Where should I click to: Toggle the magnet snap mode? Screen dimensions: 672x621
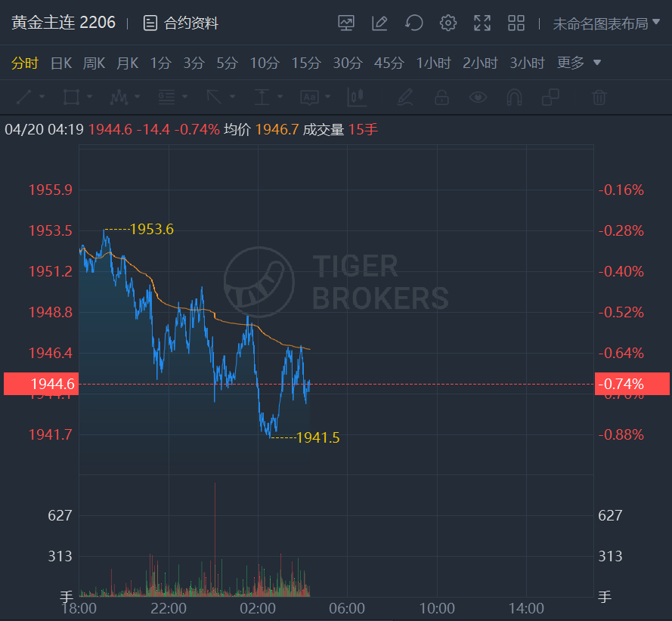click(x=514, y=97)
